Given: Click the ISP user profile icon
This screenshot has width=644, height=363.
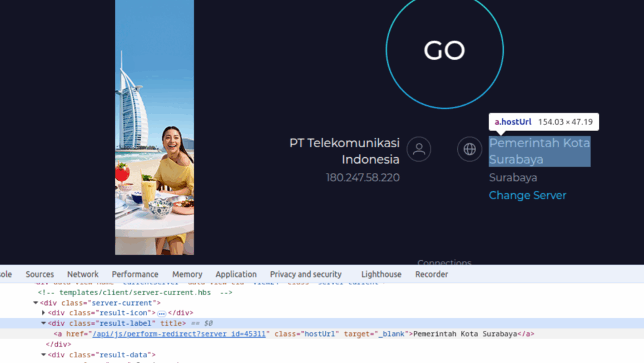Looking at the screenshot, I should (419, 149).
